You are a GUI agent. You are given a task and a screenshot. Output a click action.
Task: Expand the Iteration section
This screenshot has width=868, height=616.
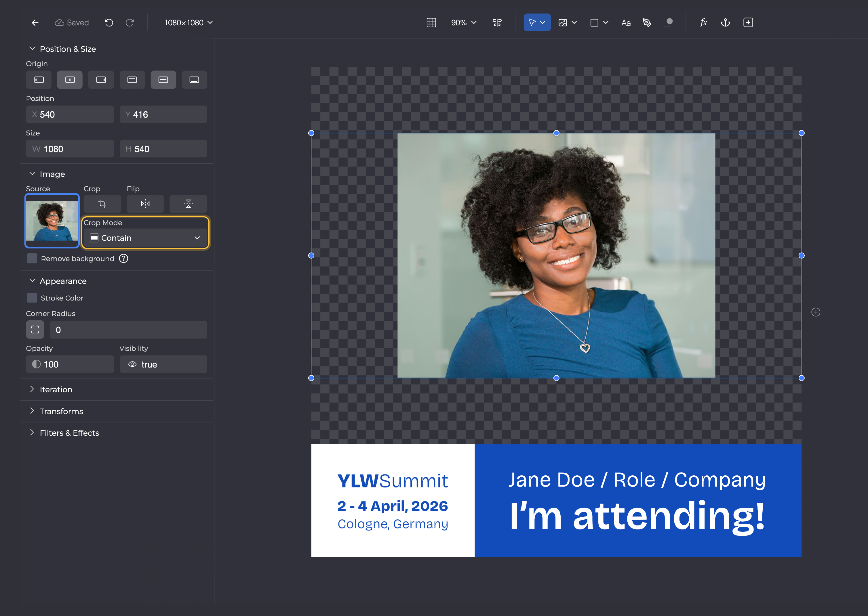click(x=32, y=389)
